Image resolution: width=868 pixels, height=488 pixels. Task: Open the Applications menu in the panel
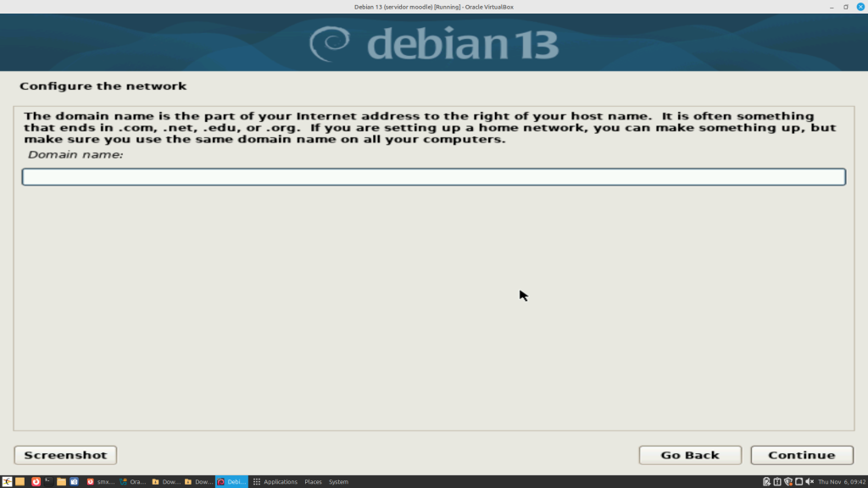pos(275,481)
